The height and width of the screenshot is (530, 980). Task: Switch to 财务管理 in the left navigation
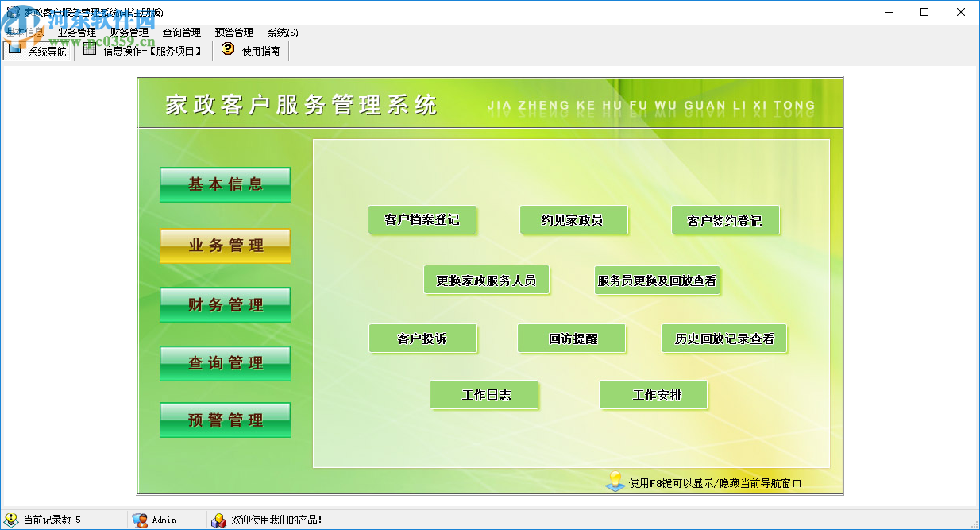pos(225,304)
